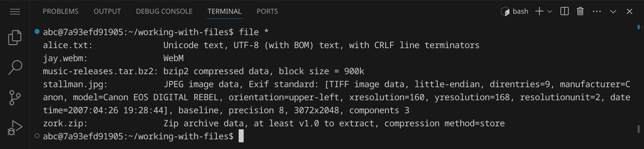Open the Source Control view
644x149 pixels.
point(15,98)
